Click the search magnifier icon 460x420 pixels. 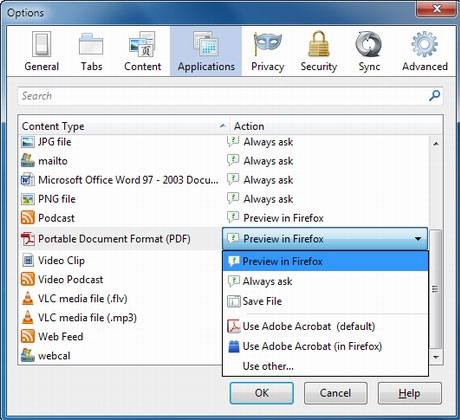(x=434, y=96)
